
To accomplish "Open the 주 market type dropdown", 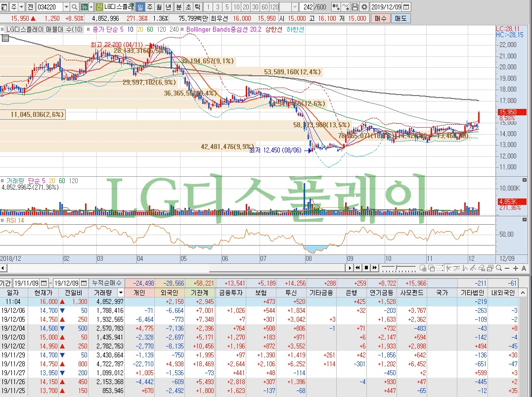I will coord(21,7).
